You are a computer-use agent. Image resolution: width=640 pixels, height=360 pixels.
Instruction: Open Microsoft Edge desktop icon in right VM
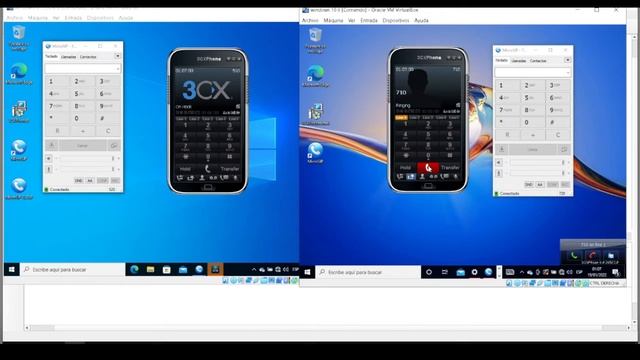pos(316,76)
